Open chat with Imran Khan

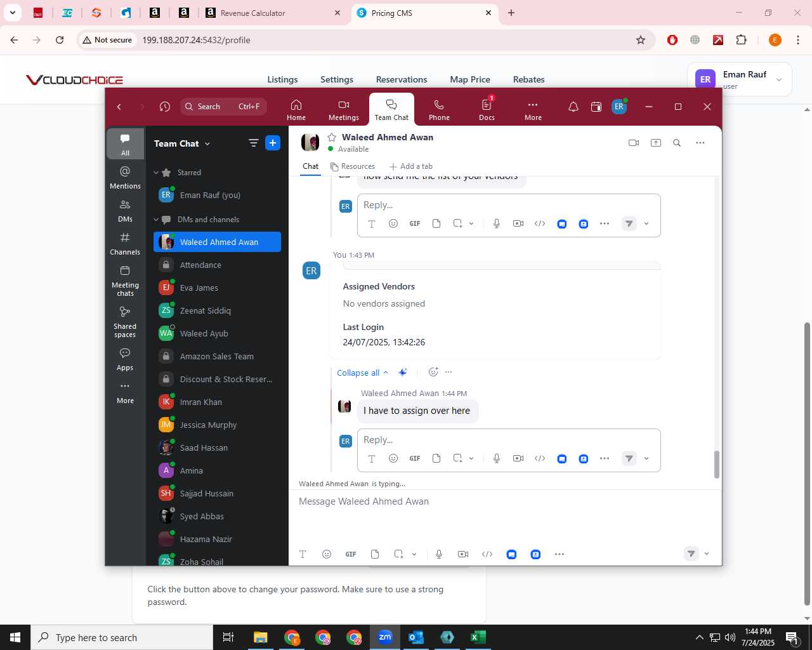coord(217,402)
